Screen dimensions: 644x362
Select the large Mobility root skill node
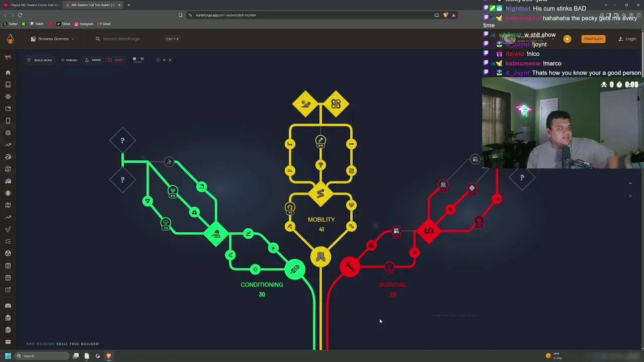[320, 257]
